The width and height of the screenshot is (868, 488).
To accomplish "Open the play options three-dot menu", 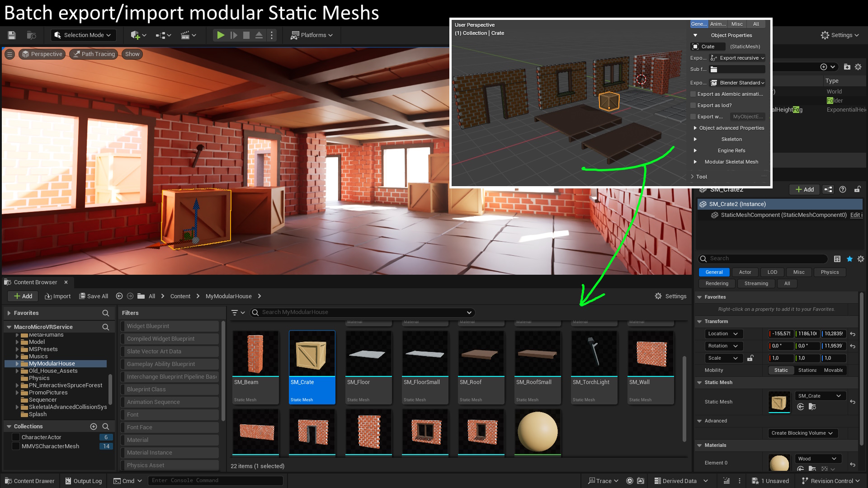I will 272,35.
